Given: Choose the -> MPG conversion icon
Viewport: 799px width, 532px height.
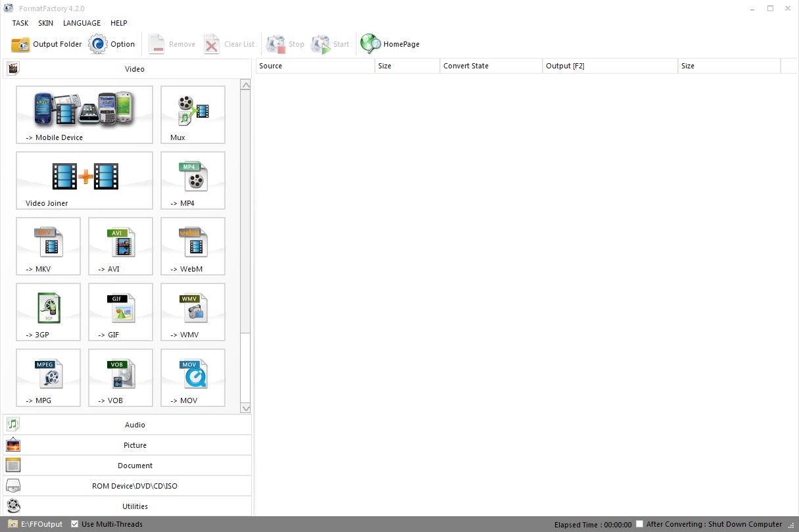Looking at the screenshot, I should 48,377.
